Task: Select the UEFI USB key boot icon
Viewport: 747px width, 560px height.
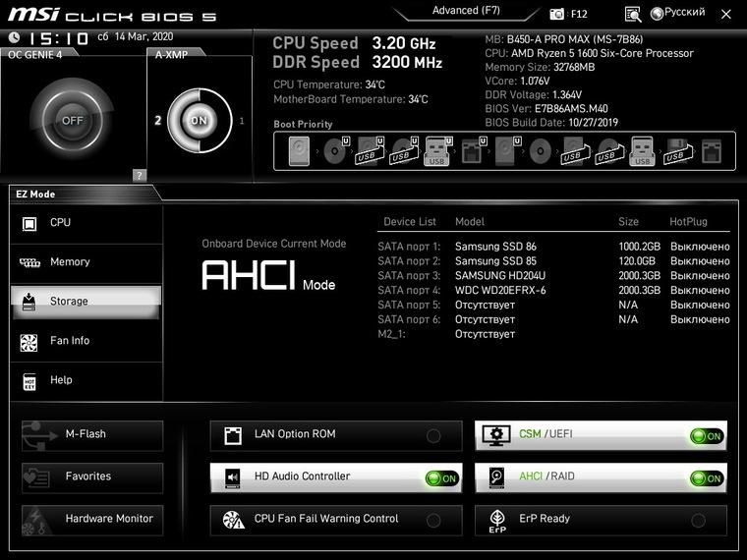Action: click(x=437, y=151)
